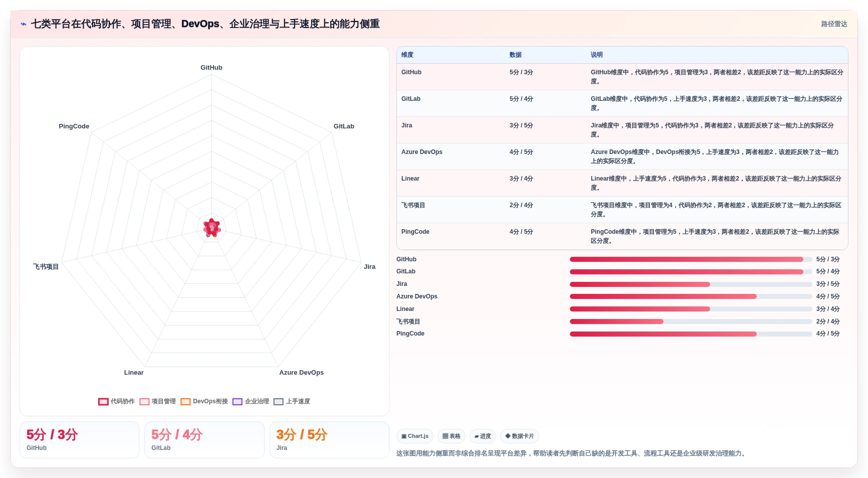The image size is (868, 478).
Task: Click the PingCode radar axis label
Action: (74, 126)
